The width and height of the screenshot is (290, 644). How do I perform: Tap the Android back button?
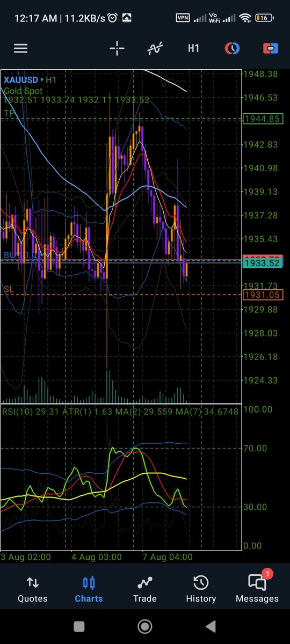211,626
